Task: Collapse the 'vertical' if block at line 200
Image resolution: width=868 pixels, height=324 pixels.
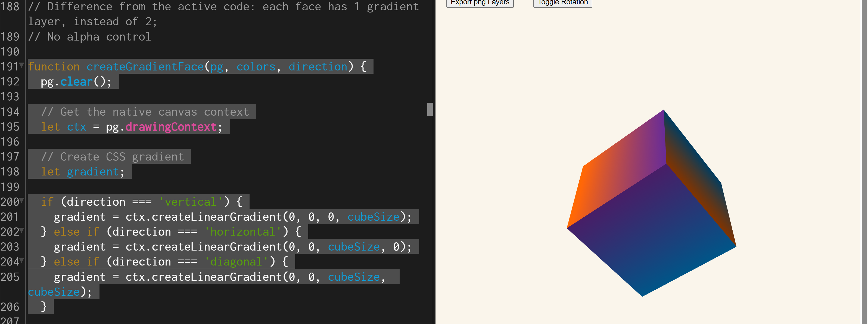Action: [22, 200]
